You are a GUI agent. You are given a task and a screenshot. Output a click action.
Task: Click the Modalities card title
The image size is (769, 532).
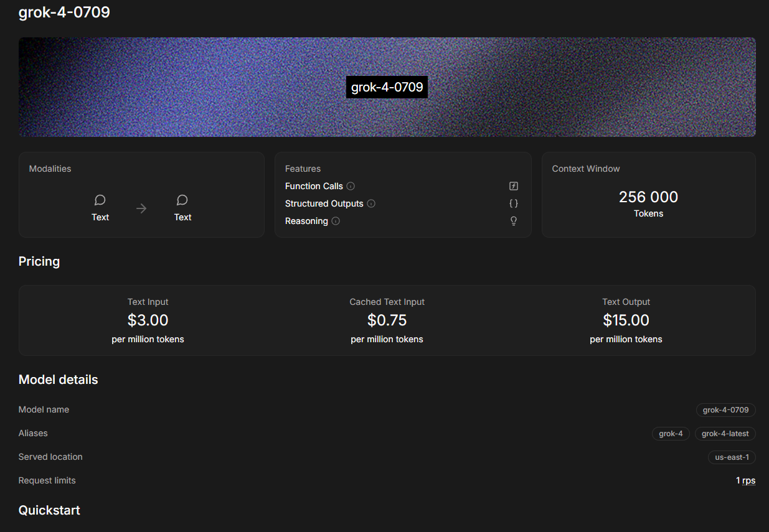click(x=50, y=169)
